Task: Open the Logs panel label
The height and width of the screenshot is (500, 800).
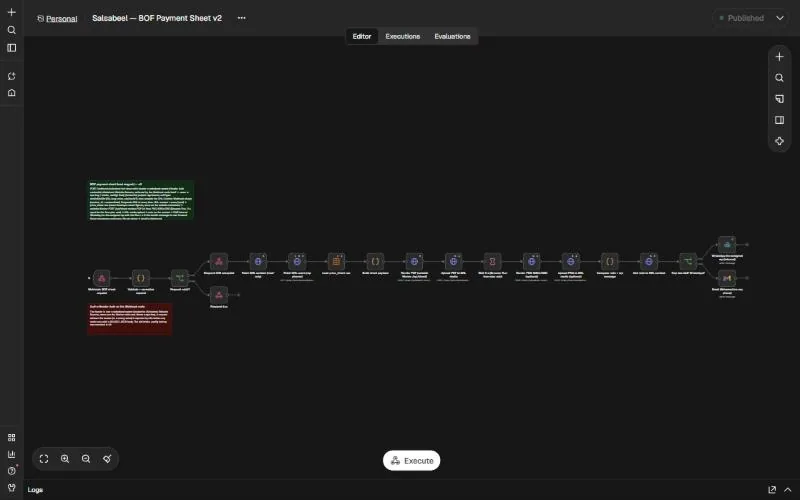Action: pyautogui.click(x=35, y=490)
